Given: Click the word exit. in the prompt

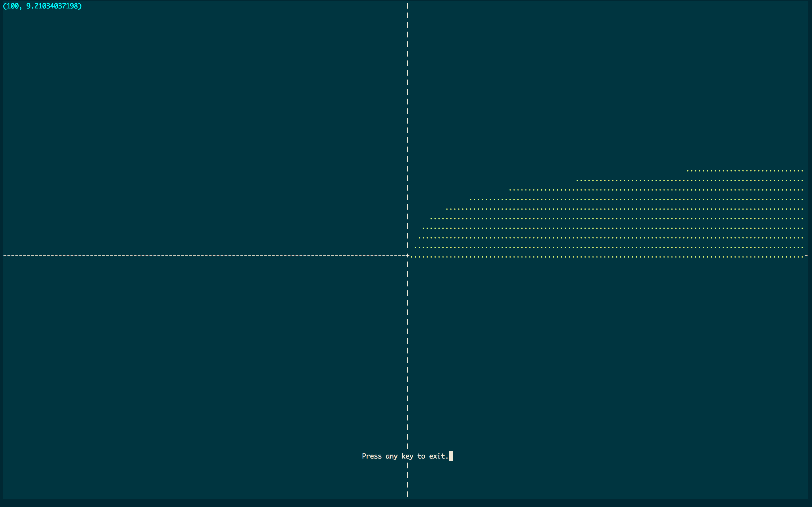Looking at the screenshot, I should (438, 456).
